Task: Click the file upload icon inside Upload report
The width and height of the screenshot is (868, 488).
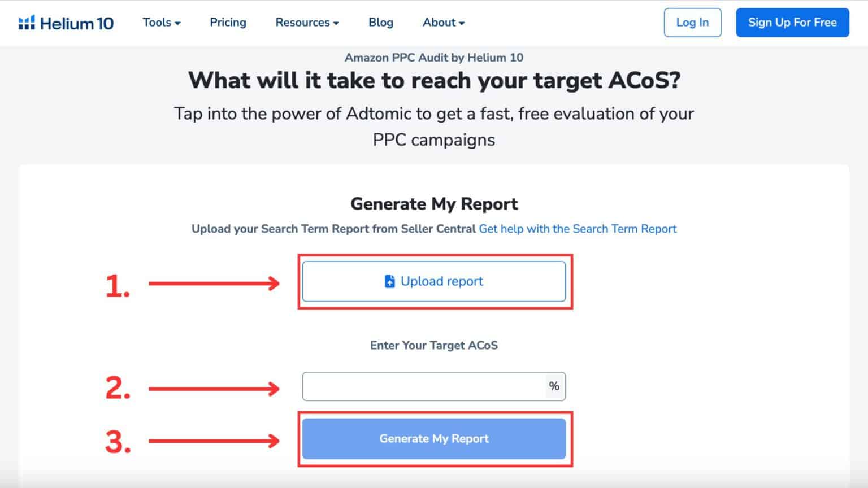Action: [389, 281]
